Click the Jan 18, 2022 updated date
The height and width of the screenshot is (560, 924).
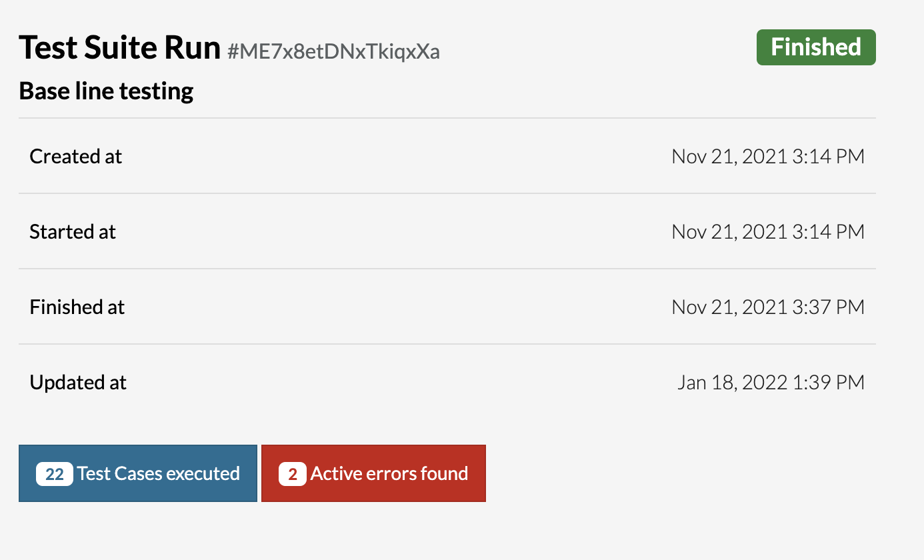733,382
